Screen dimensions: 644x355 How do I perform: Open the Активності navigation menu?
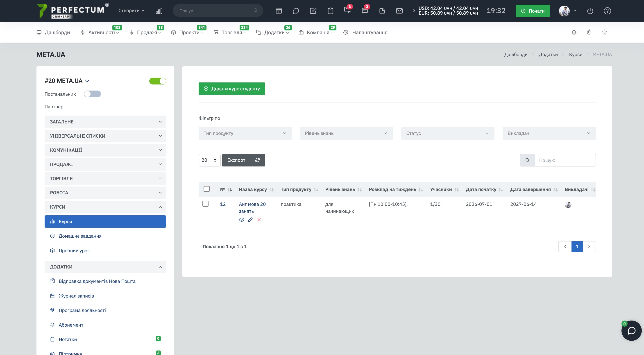tap(100, 32)
